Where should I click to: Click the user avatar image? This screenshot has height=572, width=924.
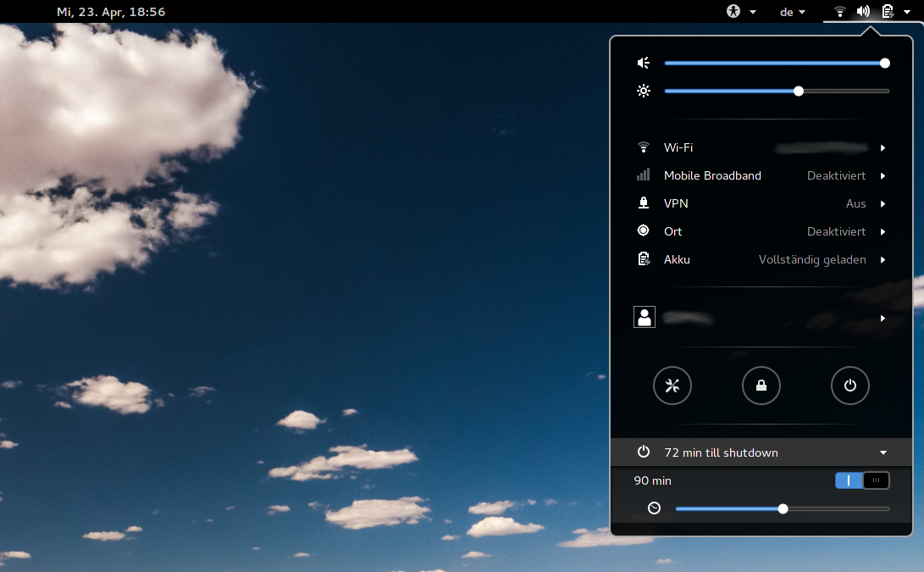(x=645, y=316)
